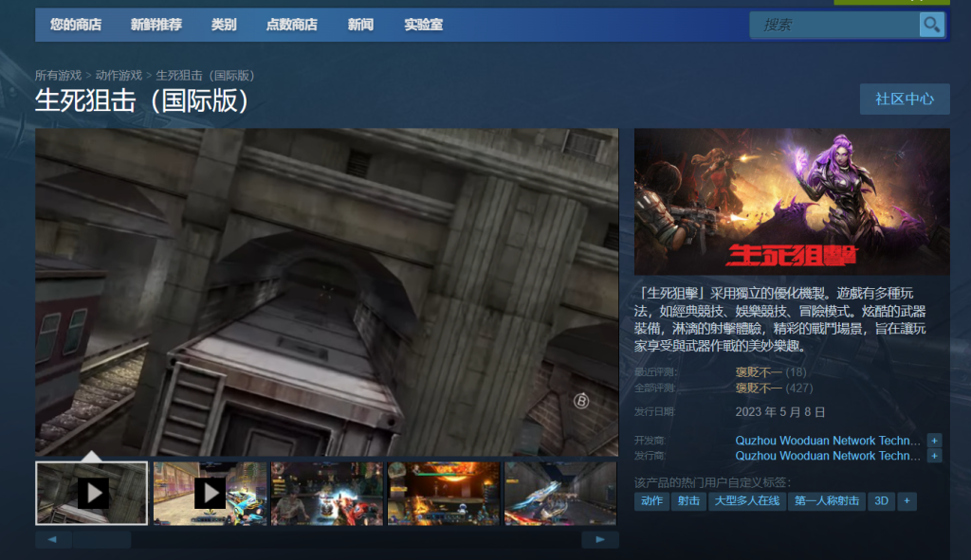This screenshot has width=971, height=560.
Task: Click the search magnifier icon
Action: click(x=931, y=25)
